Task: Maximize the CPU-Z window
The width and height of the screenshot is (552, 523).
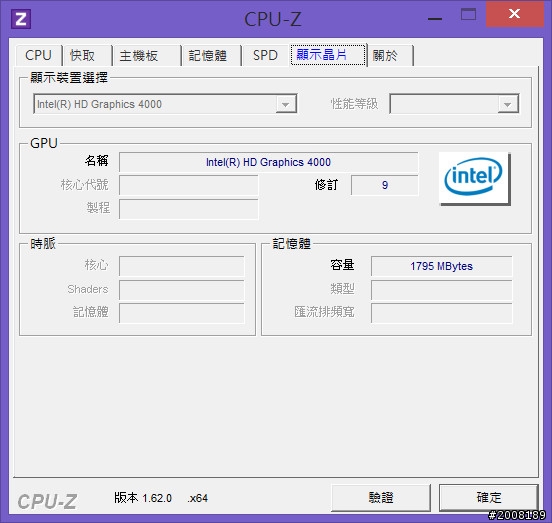Action: 468,14
